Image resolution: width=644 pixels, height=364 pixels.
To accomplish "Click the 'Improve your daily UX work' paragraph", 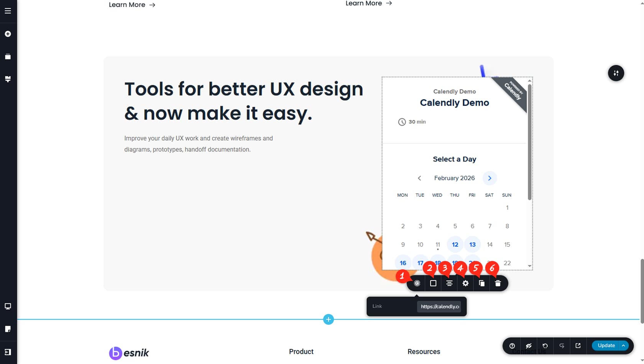I will [x=199, y=144].
